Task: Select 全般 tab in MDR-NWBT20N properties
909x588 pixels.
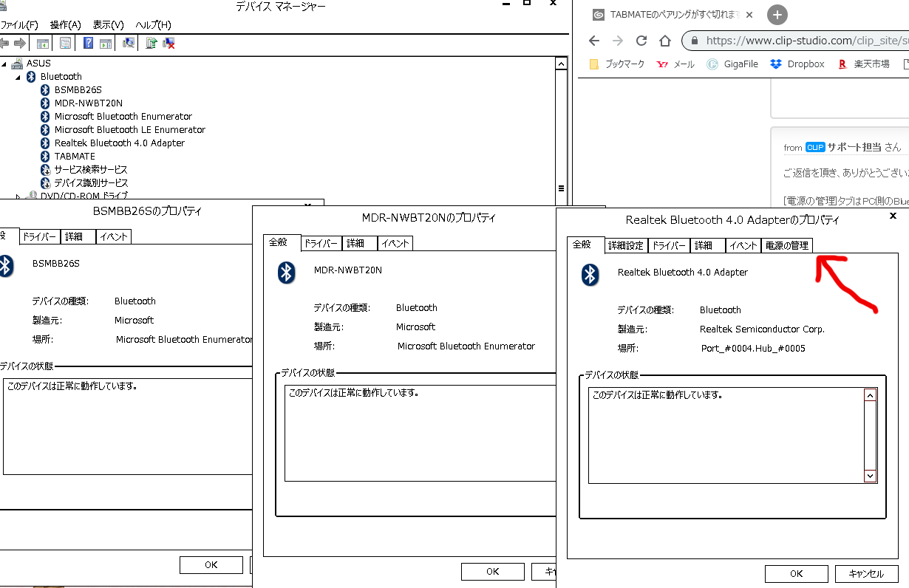Action: pyautogui.click(x=282, y=242)
